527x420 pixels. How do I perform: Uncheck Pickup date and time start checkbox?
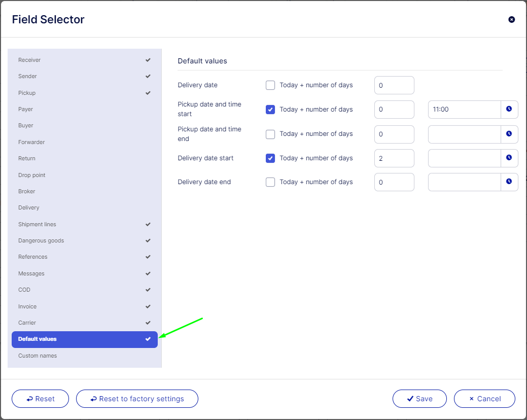[x=270, y=110]
